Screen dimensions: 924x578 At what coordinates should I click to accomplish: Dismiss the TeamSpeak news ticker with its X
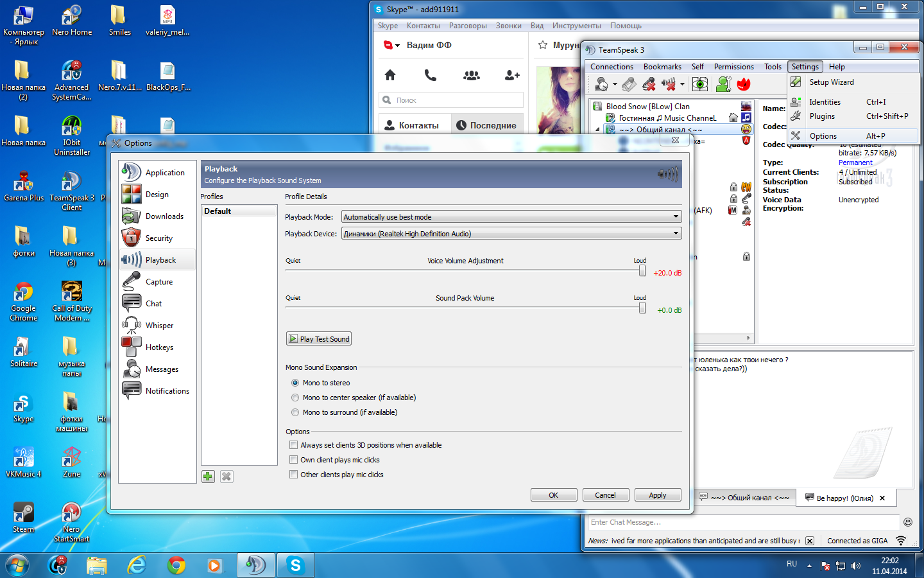tap(810, 541)
